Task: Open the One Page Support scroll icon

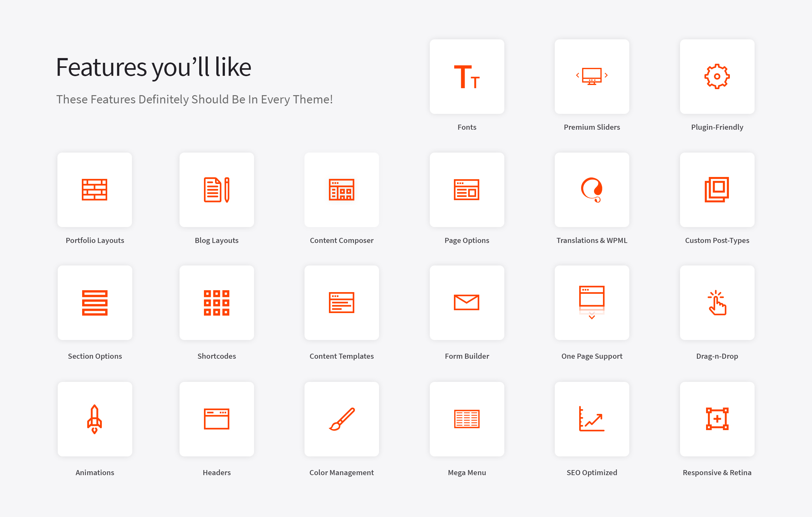Action: 592,303
